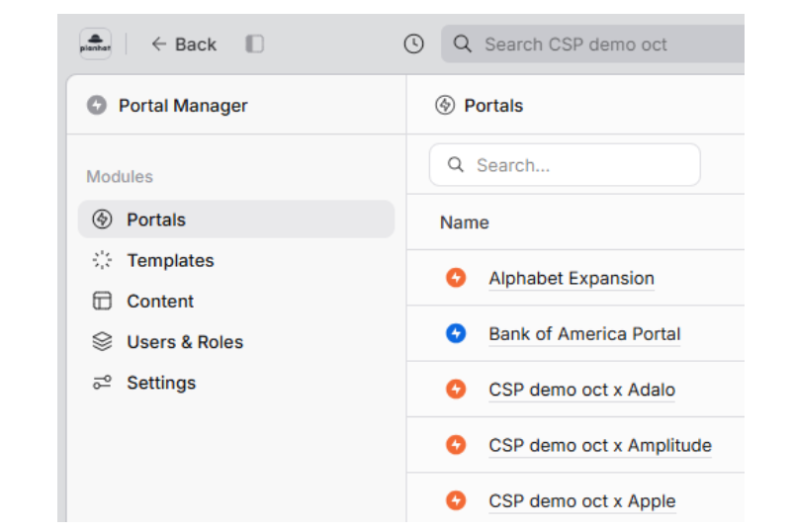Select the Portals module in sidebar

click(236, 220)
